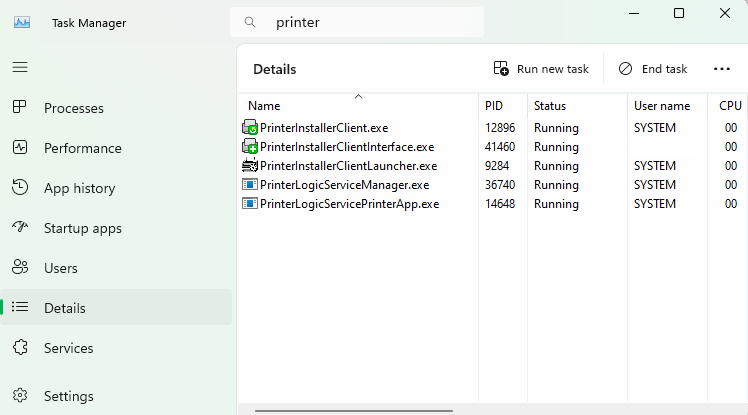Screen dimensions: 748x415
Task: Click the Running status of PID 12896
Action: [x=556, y=128]
